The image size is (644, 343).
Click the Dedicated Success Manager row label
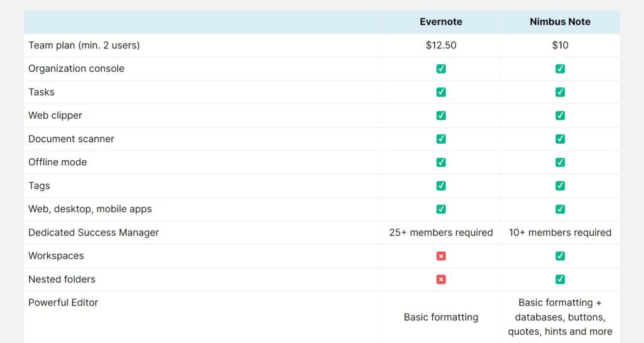click(x=93, y=232)
